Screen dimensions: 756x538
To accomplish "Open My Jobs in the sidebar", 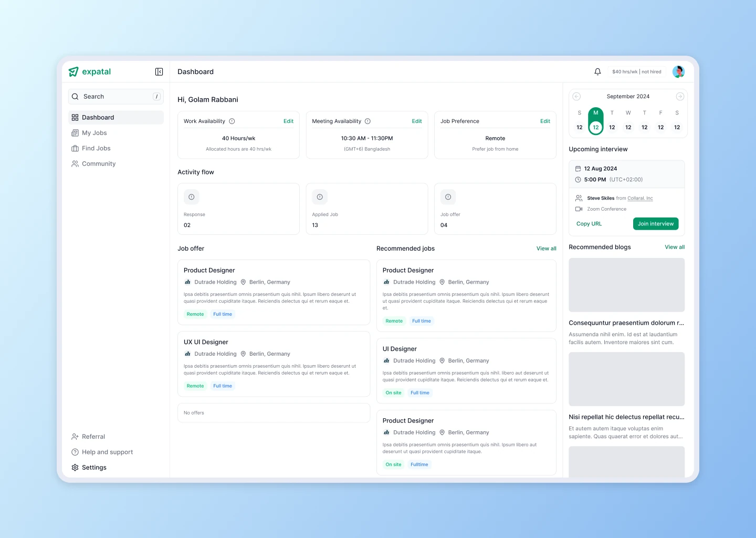I will pos(116,133).
